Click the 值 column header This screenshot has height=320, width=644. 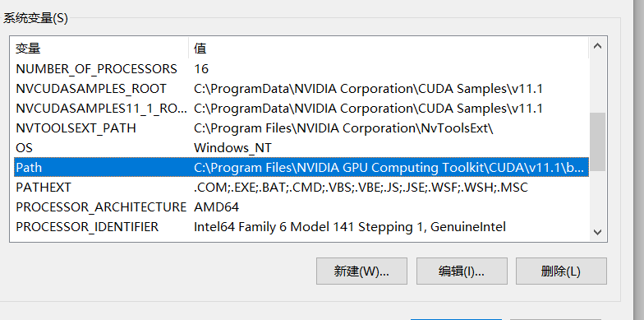click(x=389, y=48)
